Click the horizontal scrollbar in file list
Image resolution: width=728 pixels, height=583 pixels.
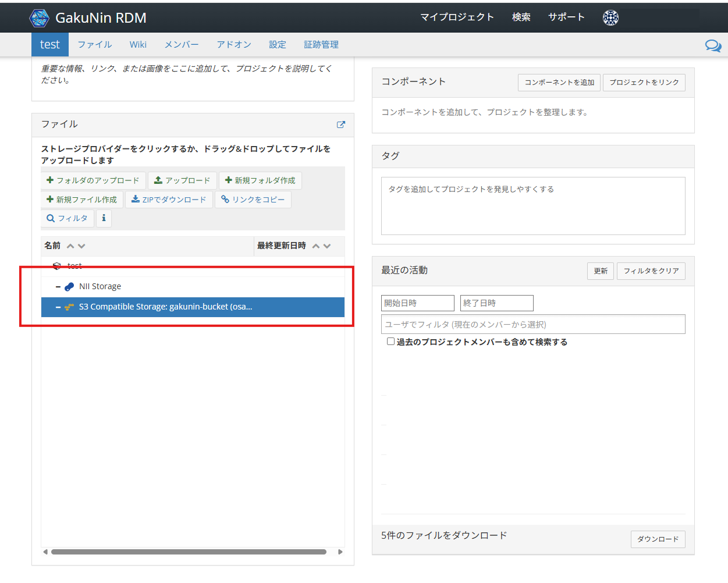click(x=189, y=552)
